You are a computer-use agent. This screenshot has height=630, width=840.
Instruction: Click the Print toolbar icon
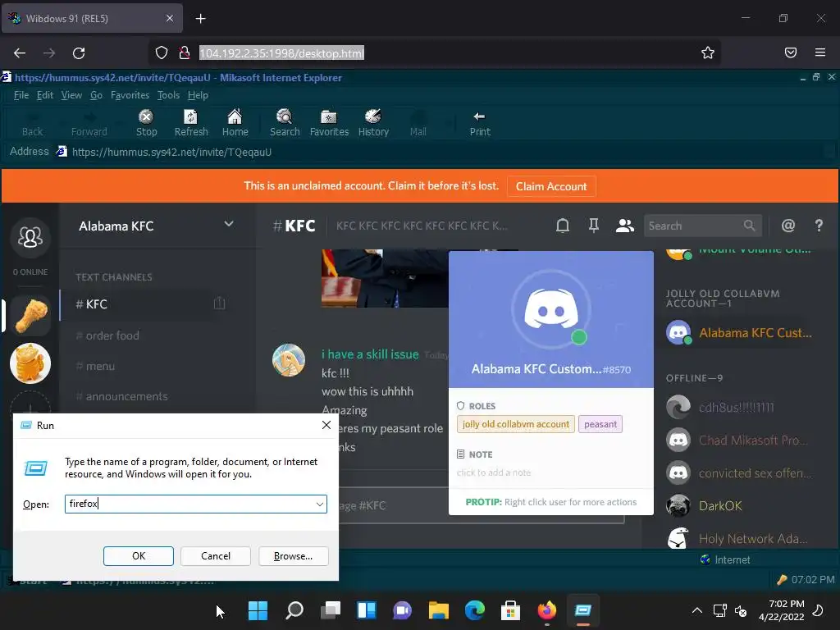click(479, 123)
